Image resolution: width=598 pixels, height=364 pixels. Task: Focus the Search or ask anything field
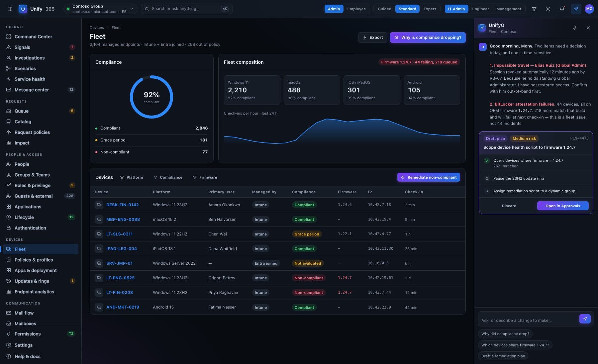187,9
